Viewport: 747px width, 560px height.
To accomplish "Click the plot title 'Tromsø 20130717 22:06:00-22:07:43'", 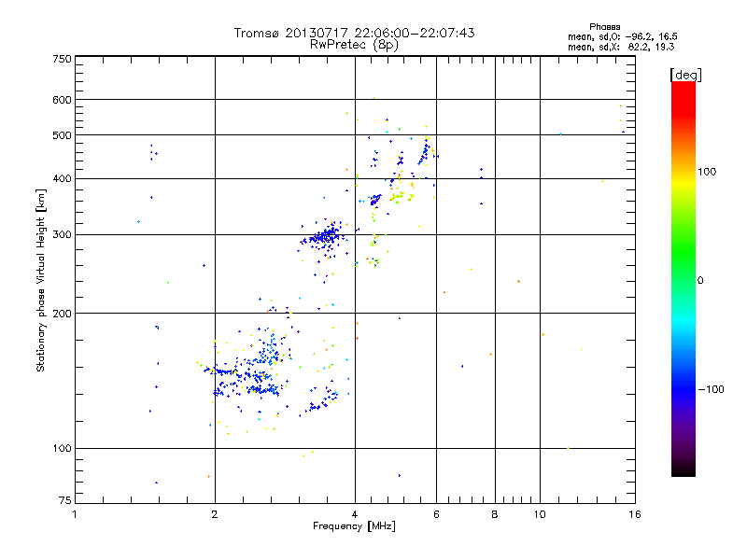I will (354, 33).
